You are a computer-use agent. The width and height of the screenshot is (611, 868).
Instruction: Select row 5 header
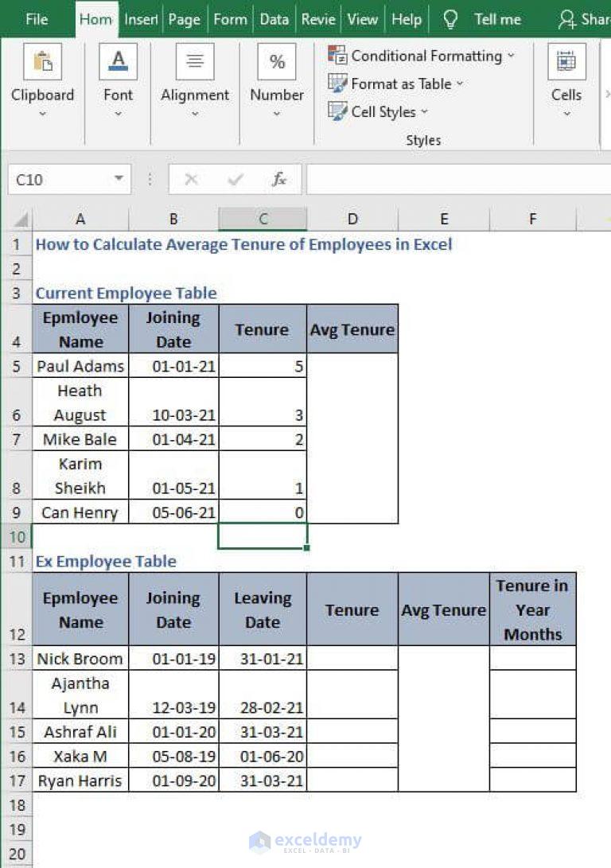click(x=16, y=366)
